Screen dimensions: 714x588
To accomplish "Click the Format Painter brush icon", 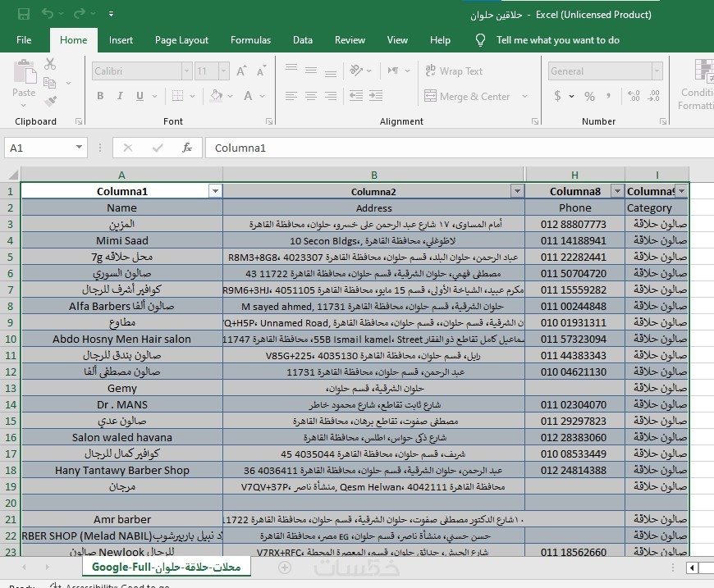I will [50, 101].
